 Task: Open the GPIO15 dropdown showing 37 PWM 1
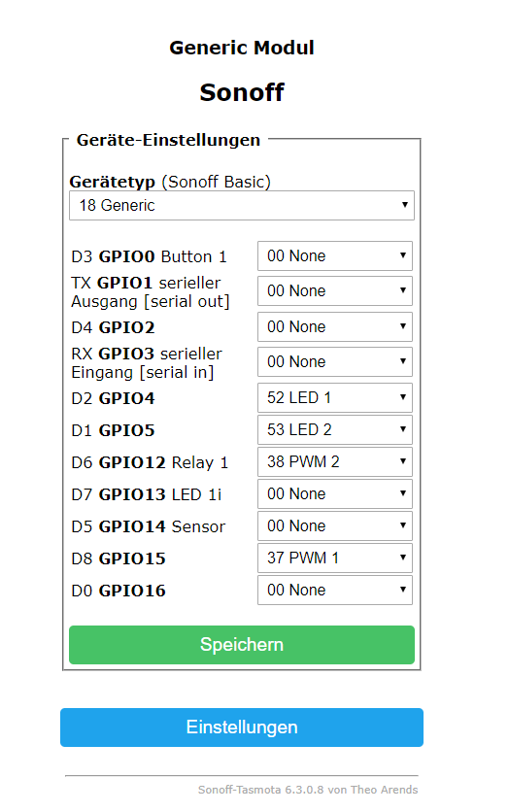pos(334,558)
